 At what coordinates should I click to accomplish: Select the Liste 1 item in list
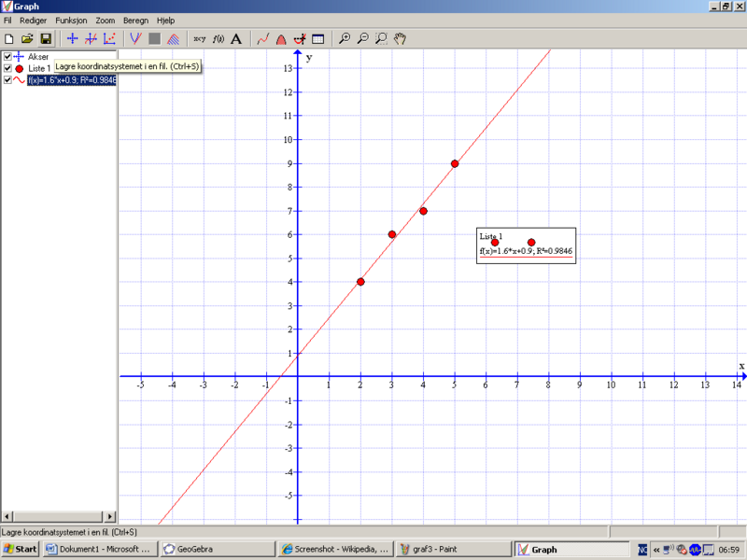coord(38,69)
